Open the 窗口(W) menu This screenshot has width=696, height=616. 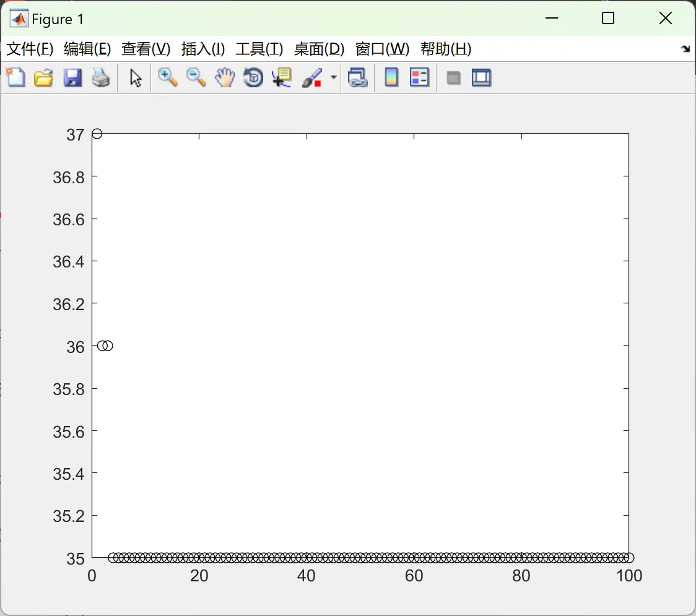pos(382,49)
